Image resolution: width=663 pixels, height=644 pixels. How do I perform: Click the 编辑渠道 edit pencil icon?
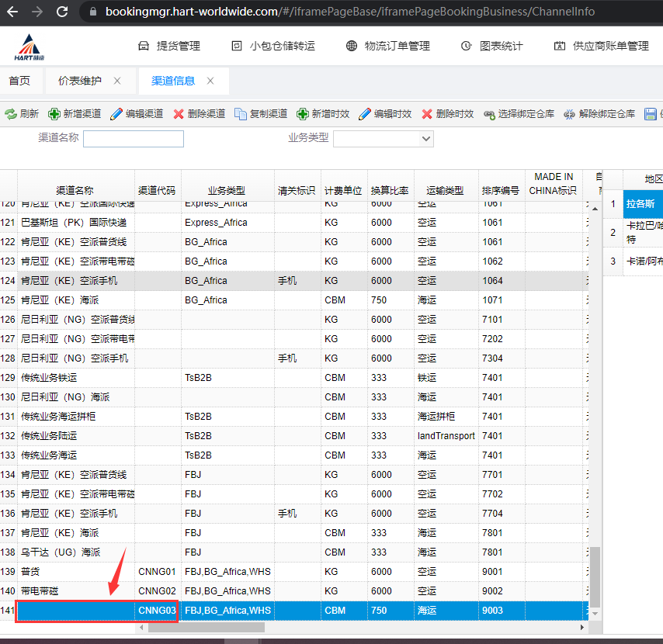[116, 114]
